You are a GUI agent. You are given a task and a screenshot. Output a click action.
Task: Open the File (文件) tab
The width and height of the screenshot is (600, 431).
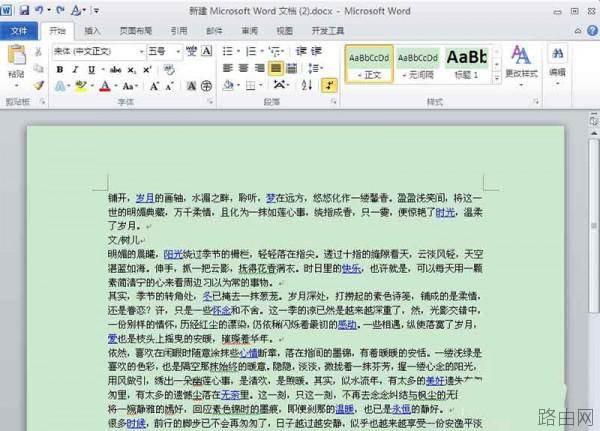click(x=19, y=31)
